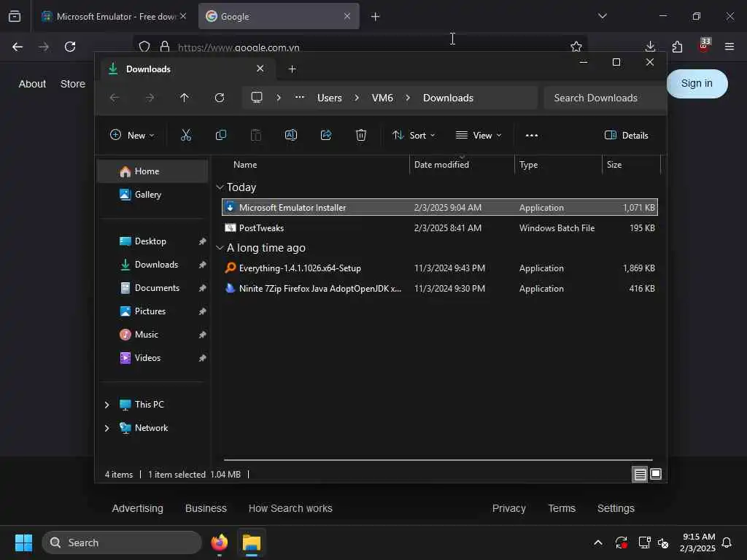The height and width of the screenshot is (560, 747).
Task: Open the Windows Start button
Action: tap(23, 542)
